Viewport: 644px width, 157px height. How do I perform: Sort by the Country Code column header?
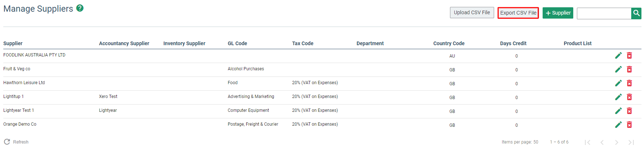(449, 43)
